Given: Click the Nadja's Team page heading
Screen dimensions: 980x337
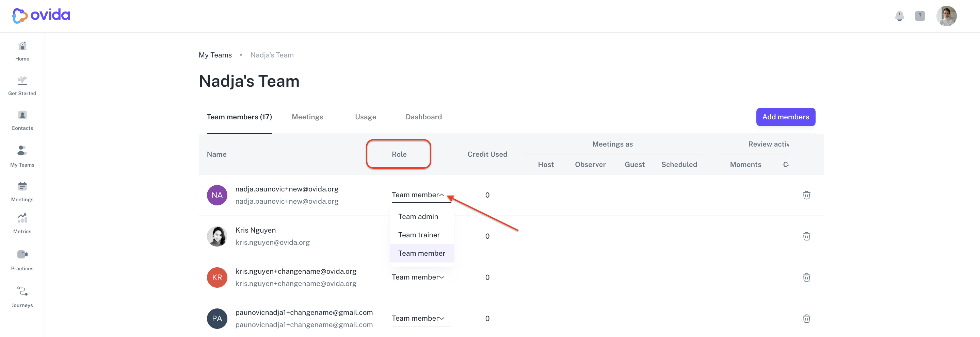Looking at the screenshot, I should pos(249,81).
